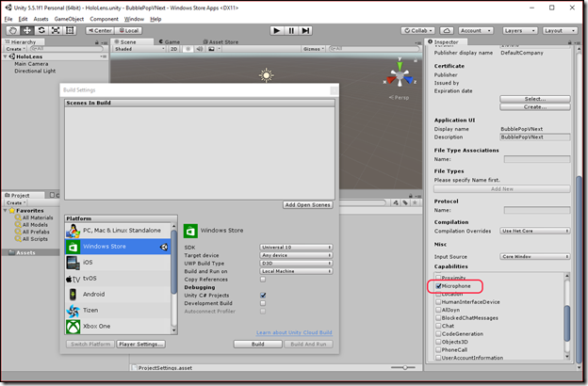This screenshot has height=386, width=588.
Task: Enable Development Build checkbox
Action: (x=263, y=303)
